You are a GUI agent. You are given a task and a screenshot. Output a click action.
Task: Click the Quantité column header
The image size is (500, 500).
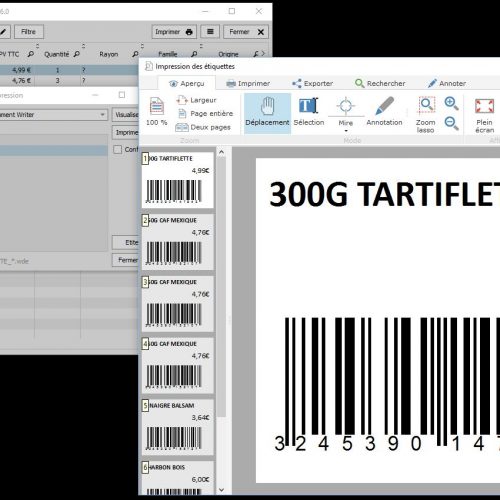(57, 54)
